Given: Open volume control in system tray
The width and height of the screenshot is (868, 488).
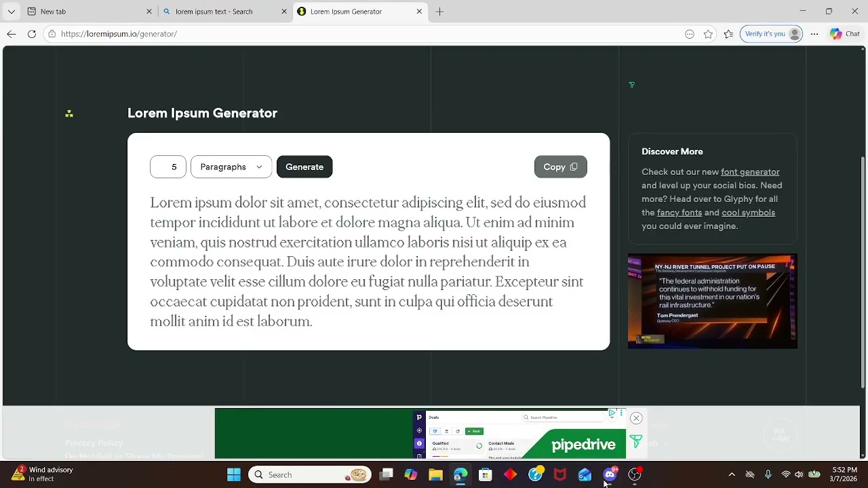Looking at the screenshot, I should [799, 475].
